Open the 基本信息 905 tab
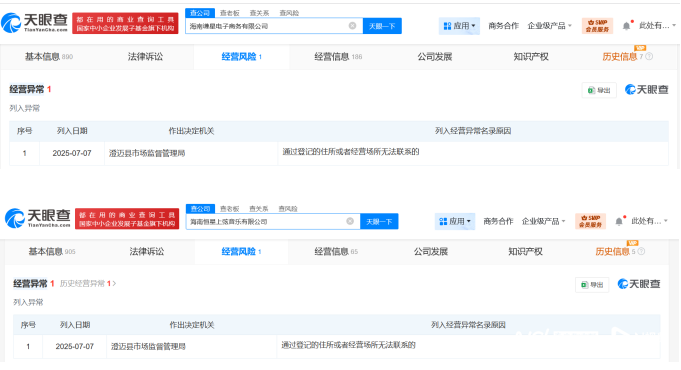The height and width of the screenshot is (370, 681). pos(52,251)
